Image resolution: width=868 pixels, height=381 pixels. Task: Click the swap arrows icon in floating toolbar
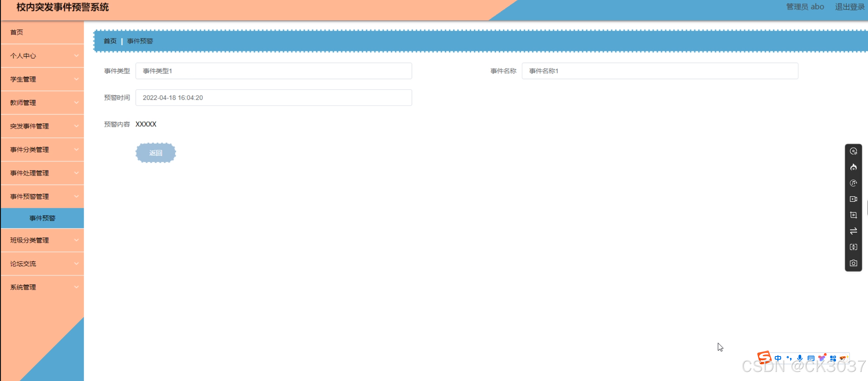click(x=853, y=231)
